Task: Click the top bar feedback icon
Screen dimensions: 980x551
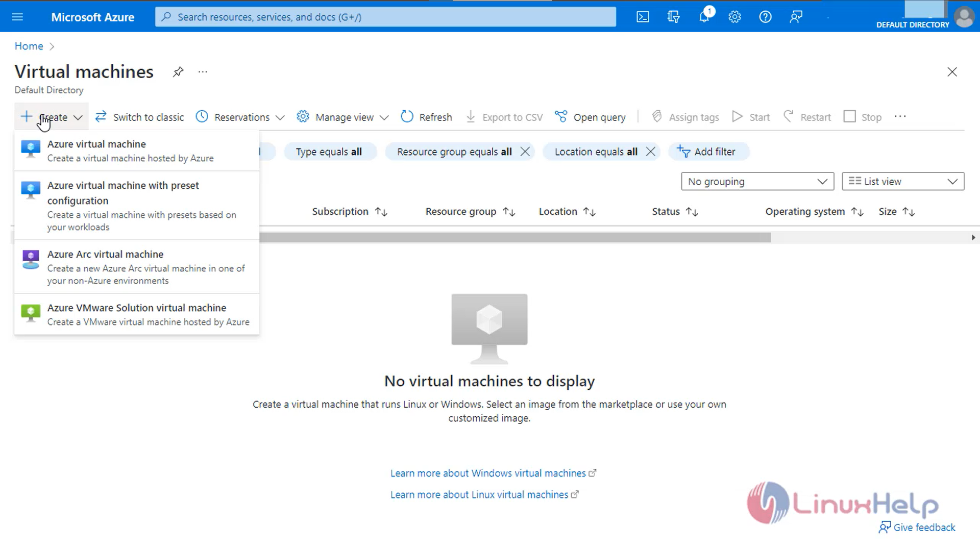Action: [x=796, y=17]
